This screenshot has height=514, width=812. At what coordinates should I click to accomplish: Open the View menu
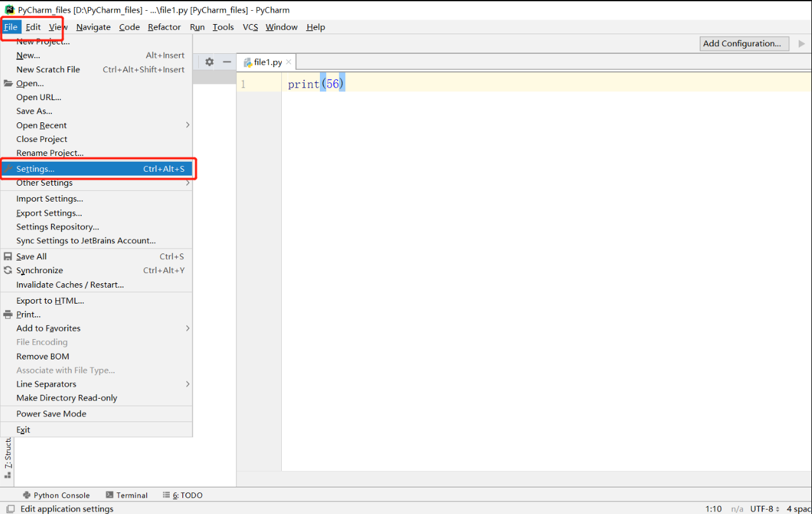tap(58, 27)
